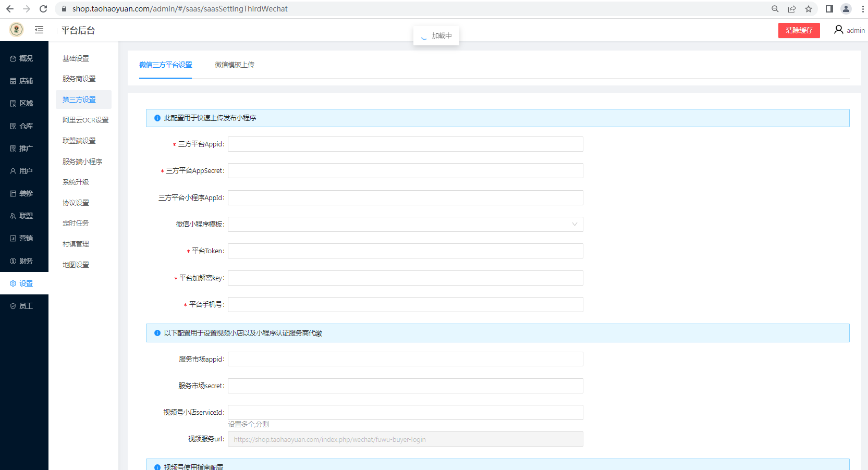The image size is (868, 470).
Task: Open the 装修 sidebar item
Action: click(24, 193)
